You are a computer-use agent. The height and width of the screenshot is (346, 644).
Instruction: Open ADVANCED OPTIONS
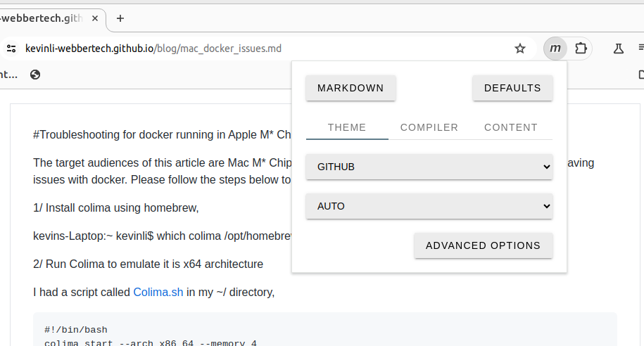(483, 245)
